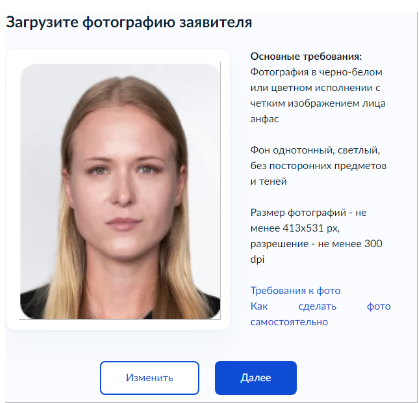Screen dimensions: 419x403
Task: Click the Размер фотографий requirement paragraph
Action: 316,236
